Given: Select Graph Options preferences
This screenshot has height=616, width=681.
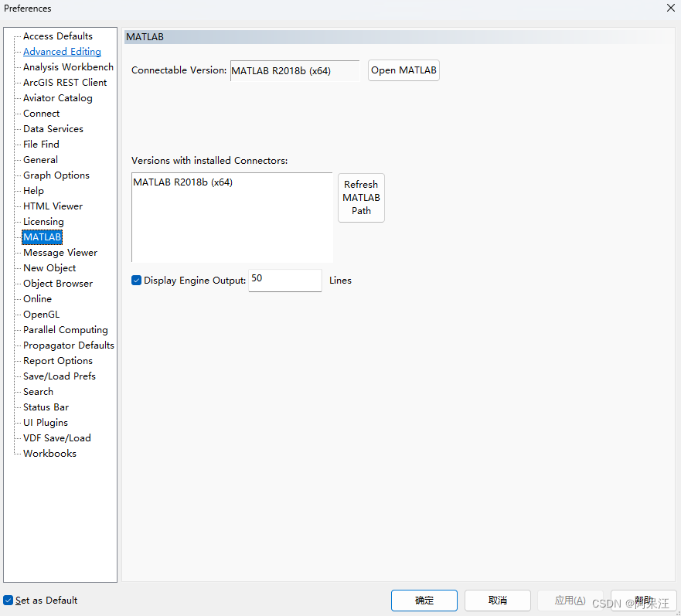Looking at the screenshot, I should (x=56, y=175).
